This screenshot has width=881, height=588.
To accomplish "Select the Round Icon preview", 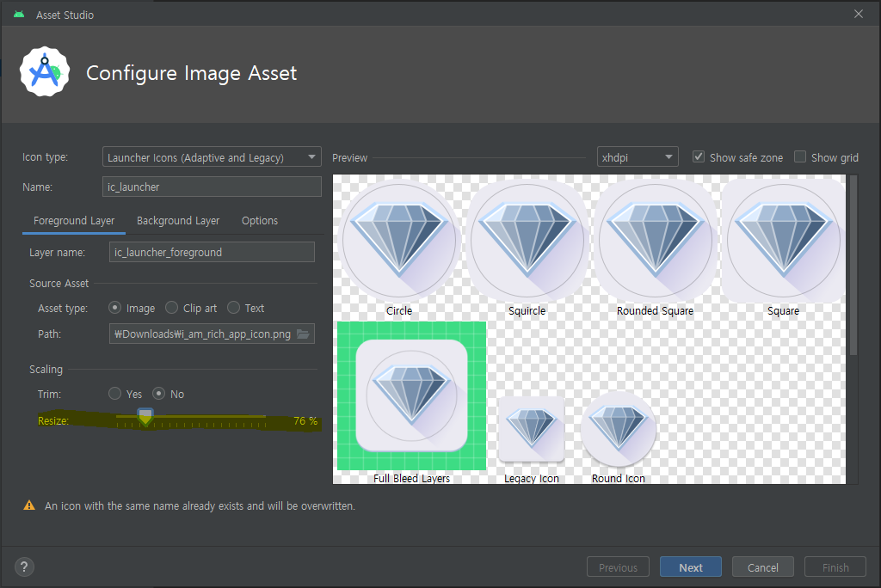I will pos(618,429).
